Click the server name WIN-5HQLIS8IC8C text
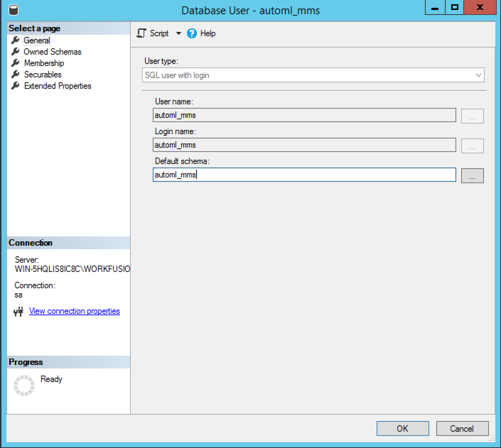This screenshot has height=448, width=501. (x=72, y=269)
